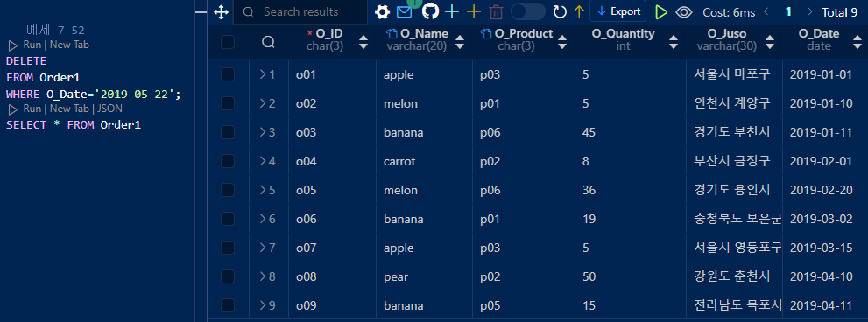Image resolution: width=868 pixels, height=322 pixels.
Task: Click the orange plus icon in toolbar
Action: (x=474, y=11)
